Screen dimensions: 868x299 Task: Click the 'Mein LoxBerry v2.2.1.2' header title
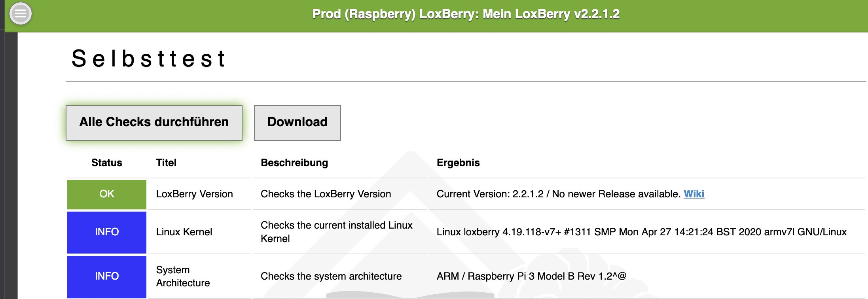point(466,14)
